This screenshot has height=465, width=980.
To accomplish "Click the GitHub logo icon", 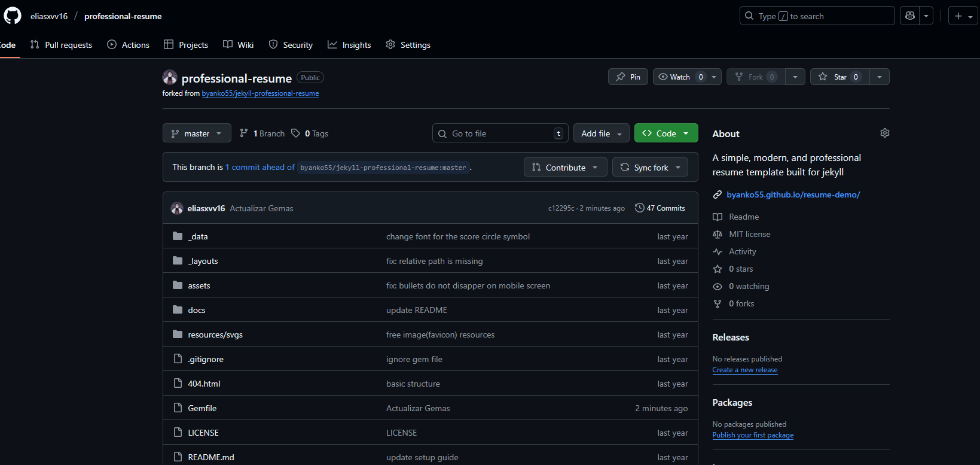I will click(x=13, y=16).
